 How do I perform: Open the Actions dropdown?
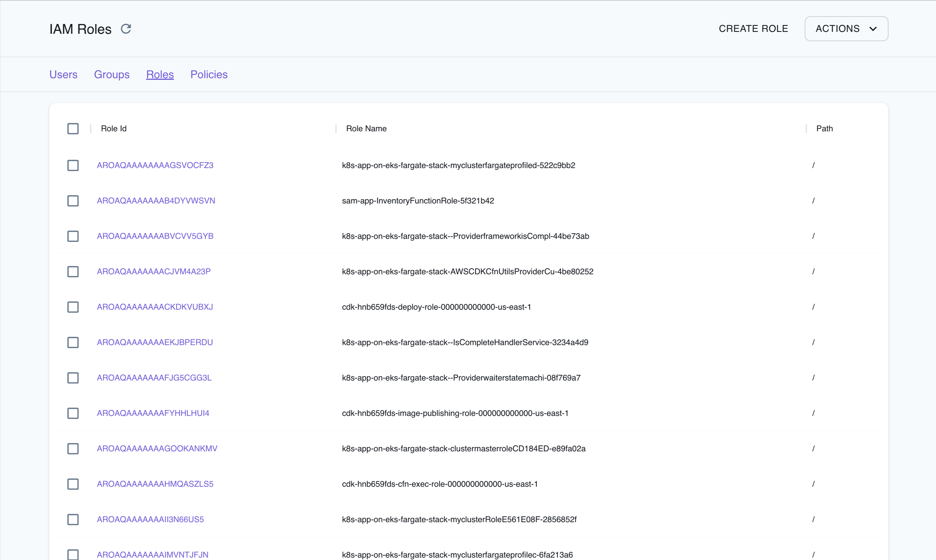[846, 29]
